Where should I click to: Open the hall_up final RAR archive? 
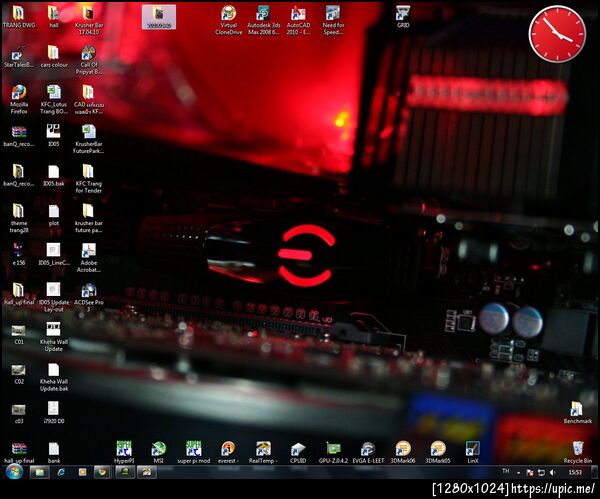[18, 452]
